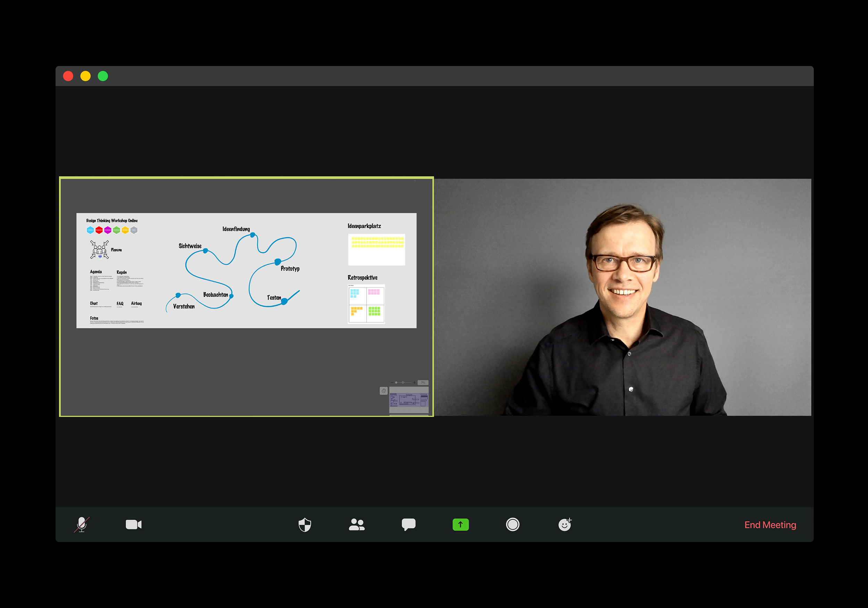
Task: Click the Plenum people-with-arrows icon
Action: coord(99,250)
